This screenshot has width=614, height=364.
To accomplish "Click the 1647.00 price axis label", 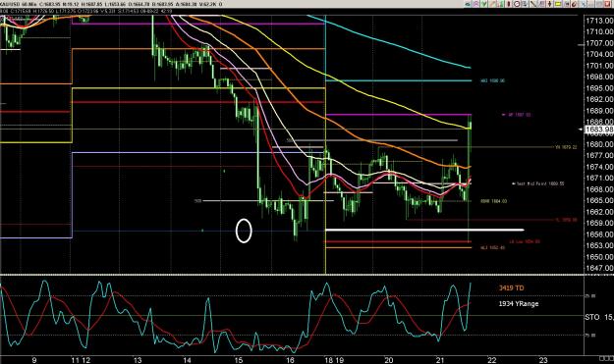I will 599,268.
